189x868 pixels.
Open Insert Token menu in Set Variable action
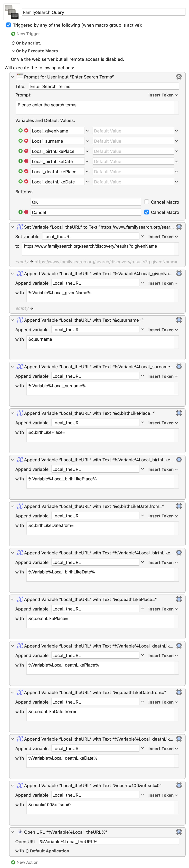click(163, 237)
